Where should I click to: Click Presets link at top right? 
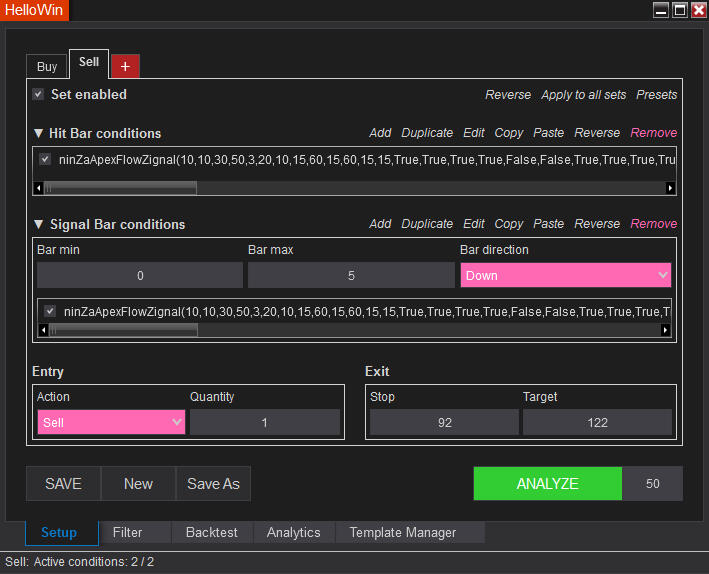[x=656, y=95]
